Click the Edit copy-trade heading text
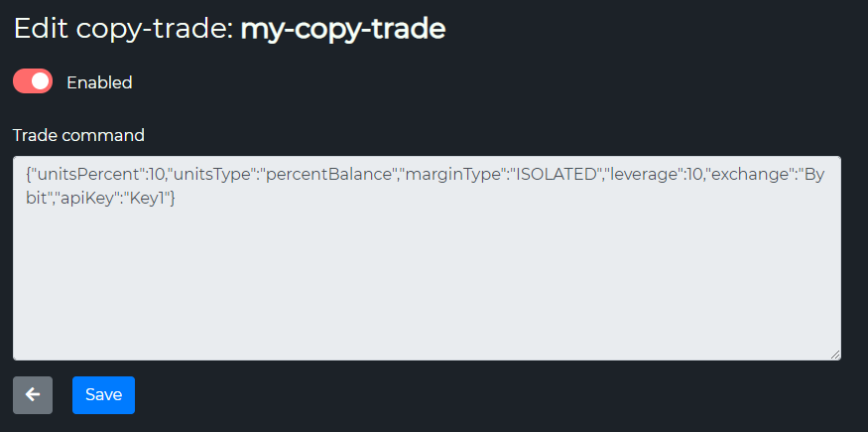The image size is (868, 432). [x=122, y=29]
